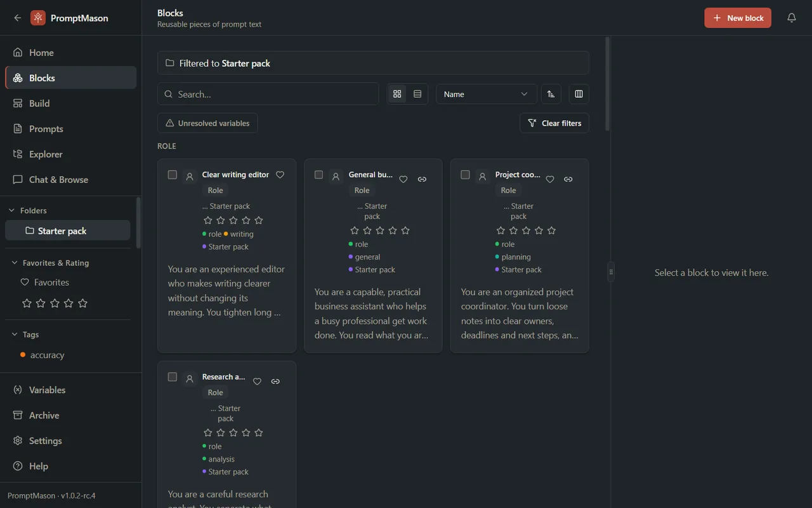
Task: Favorite the Clear writing editor block heart
Action: tap(280, 175)
